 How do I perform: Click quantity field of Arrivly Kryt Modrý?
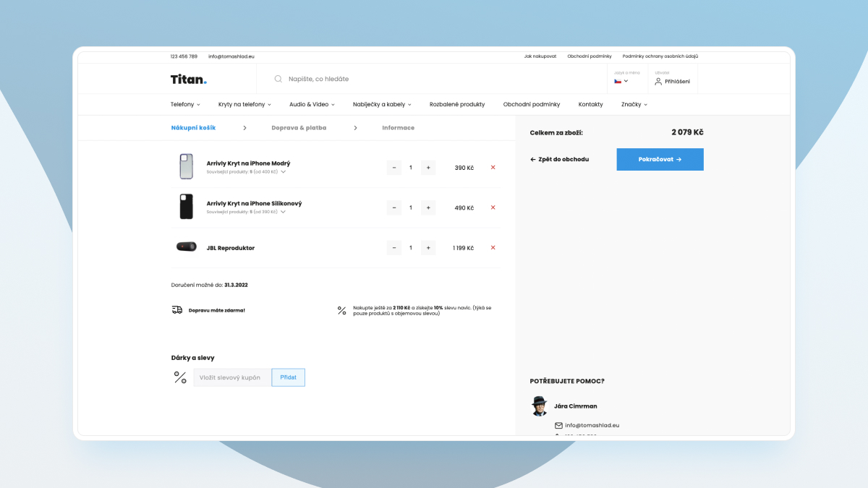click(411, 168)
